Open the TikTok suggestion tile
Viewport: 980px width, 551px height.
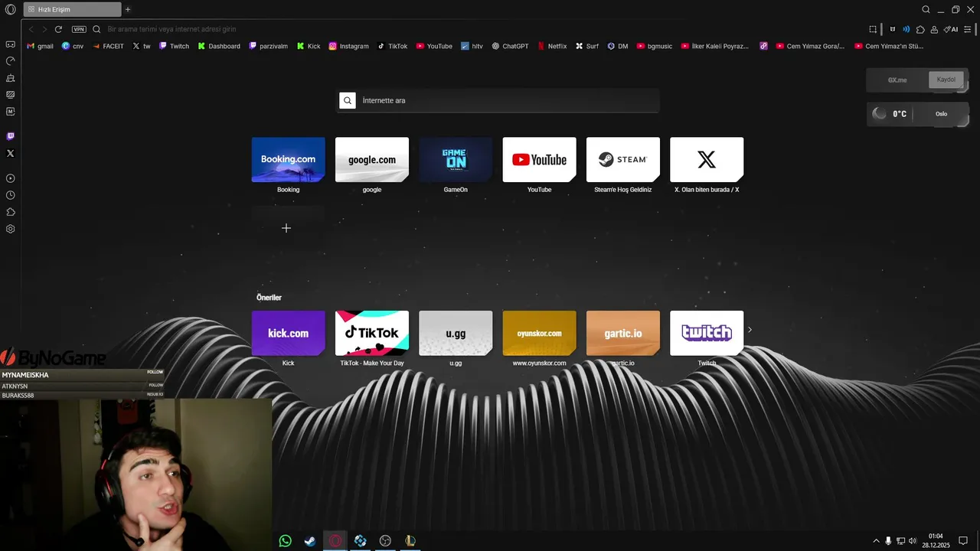pyautogui.click(x=372, y=333)
